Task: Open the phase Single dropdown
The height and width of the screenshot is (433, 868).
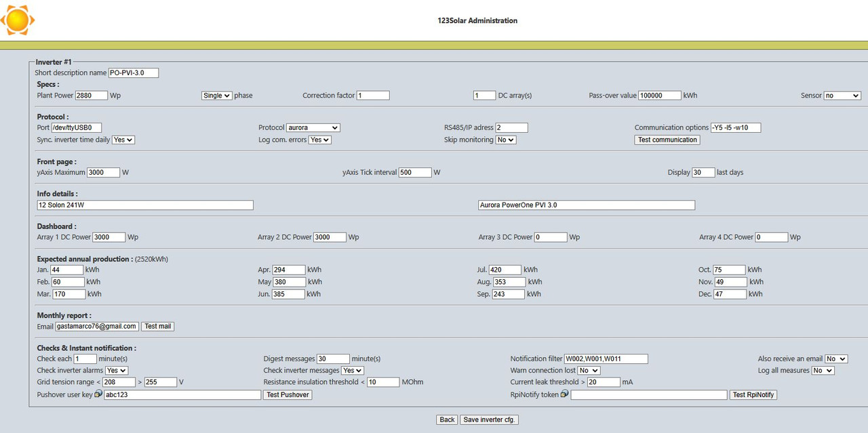Action: 217,96
